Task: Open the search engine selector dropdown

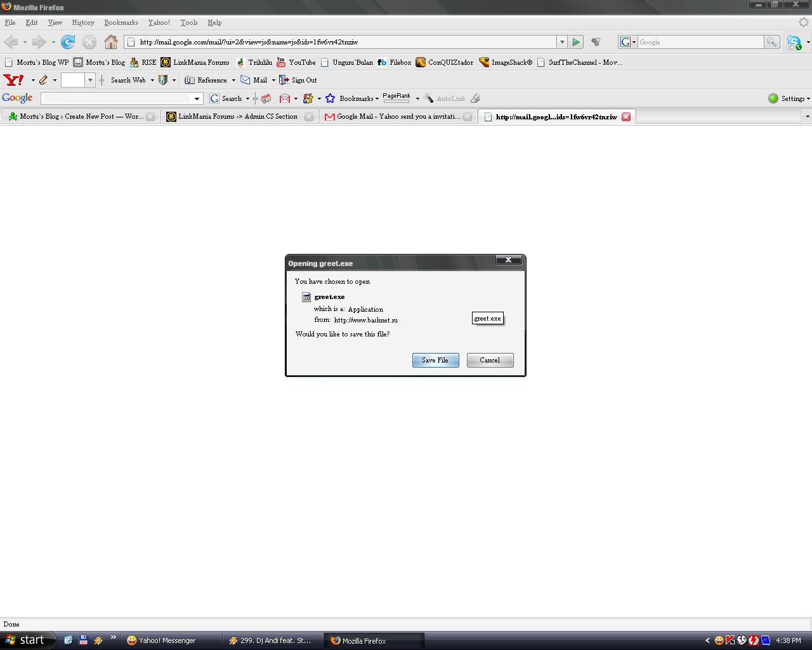Action: click(x=627, y=42)
